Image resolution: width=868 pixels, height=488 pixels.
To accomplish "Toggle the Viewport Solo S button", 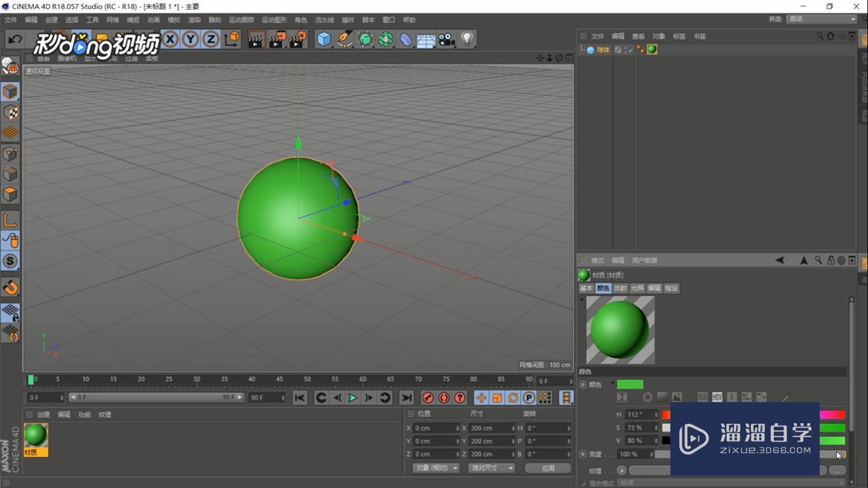I will (x=10, y=261).
